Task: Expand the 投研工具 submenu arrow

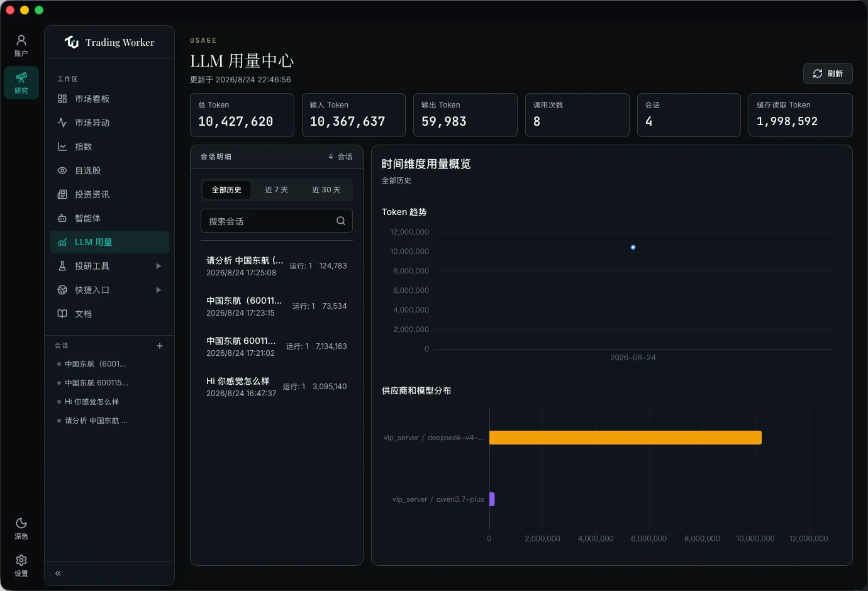Action: coord(159,266)
